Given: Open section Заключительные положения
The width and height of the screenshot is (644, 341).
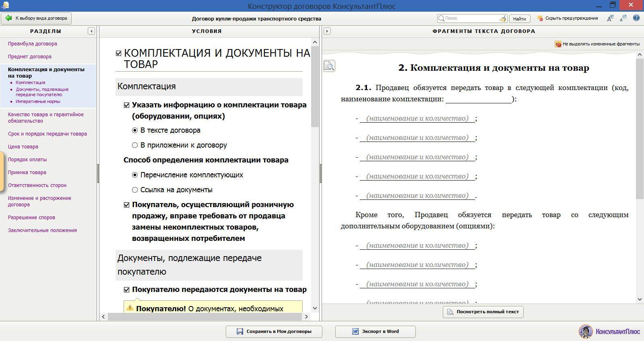Looking at the screenshot, I should [x=42, y=230].
